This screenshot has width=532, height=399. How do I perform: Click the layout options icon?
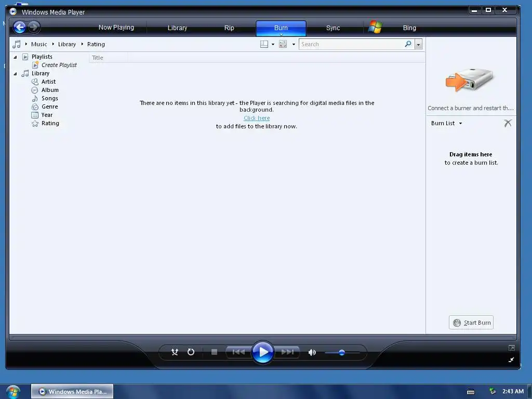(264, 44)
